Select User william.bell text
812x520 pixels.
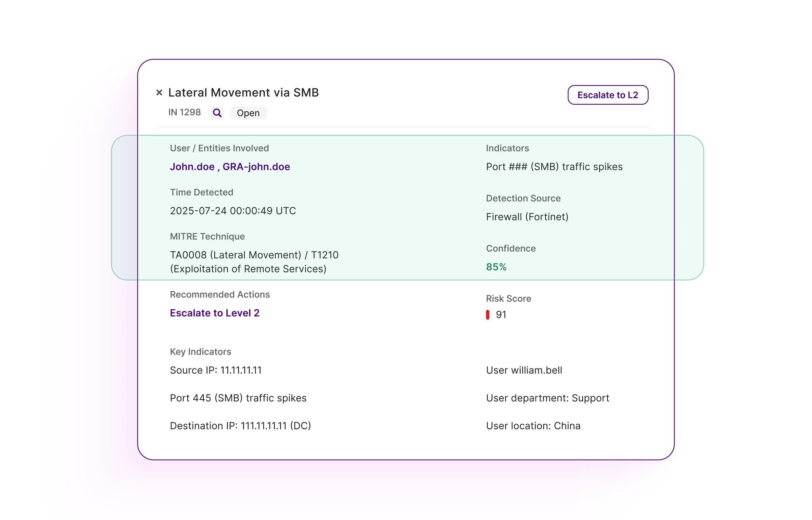tap(524, 370)
